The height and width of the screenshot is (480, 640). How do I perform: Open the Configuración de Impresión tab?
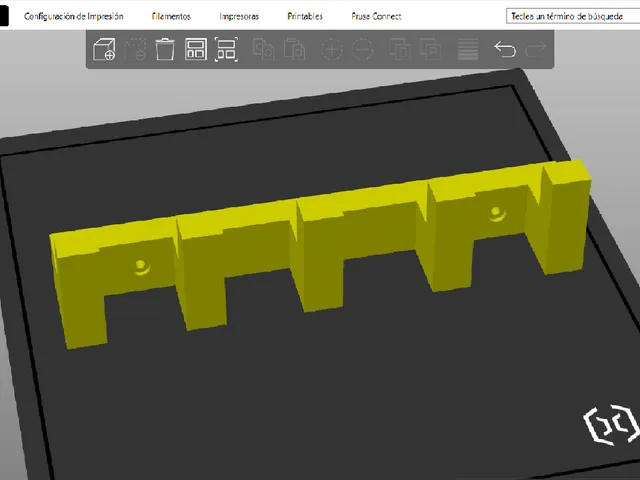pos(73,16)
